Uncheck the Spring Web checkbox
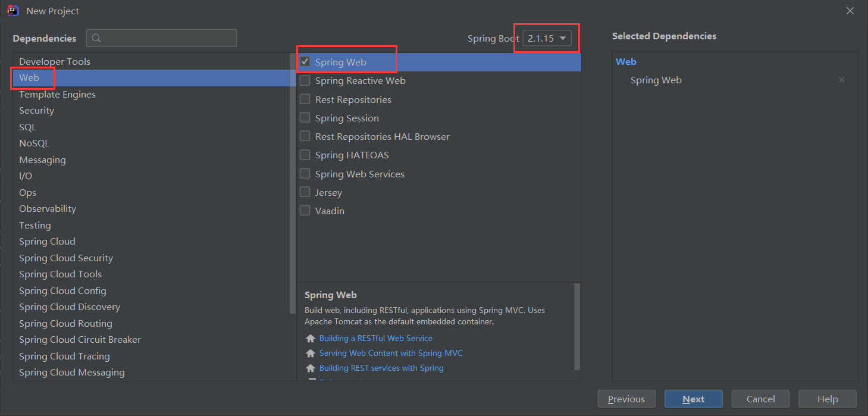 (305, 61)
